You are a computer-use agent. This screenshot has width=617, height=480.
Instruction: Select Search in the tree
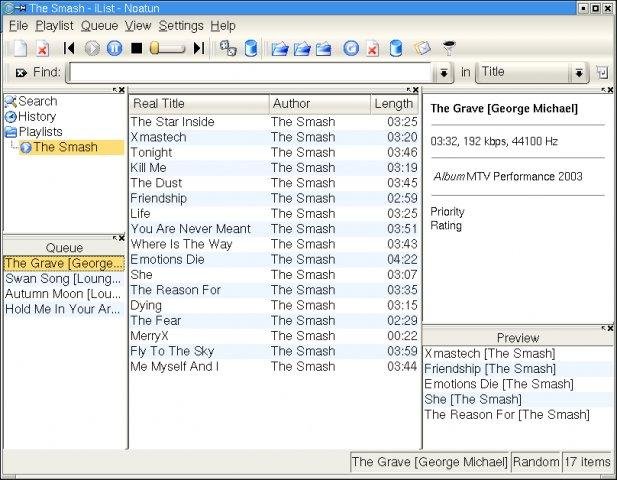coord(38,102)
